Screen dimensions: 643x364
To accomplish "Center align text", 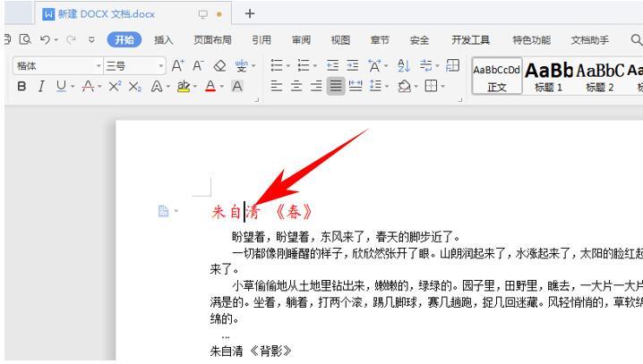I will point(296,86).
